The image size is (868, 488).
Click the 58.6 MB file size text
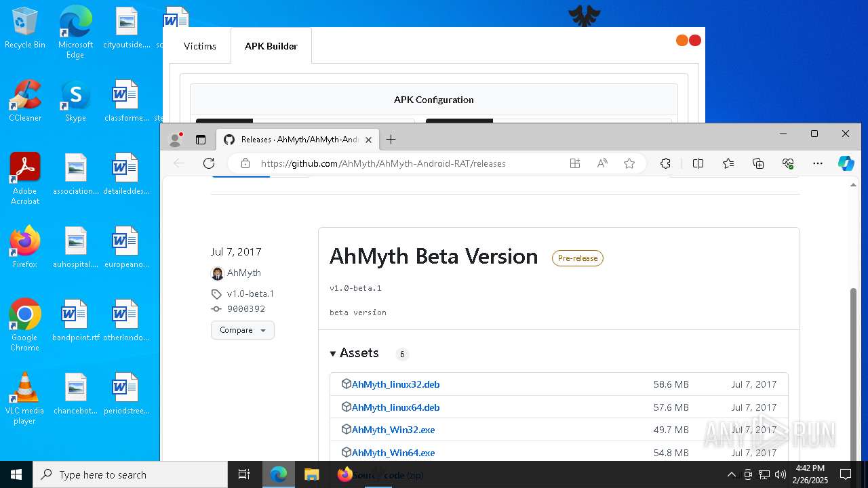671,384
